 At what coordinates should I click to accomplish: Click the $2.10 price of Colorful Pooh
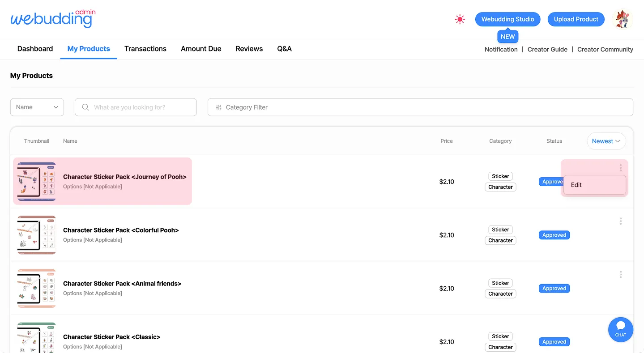click(447, 235)
